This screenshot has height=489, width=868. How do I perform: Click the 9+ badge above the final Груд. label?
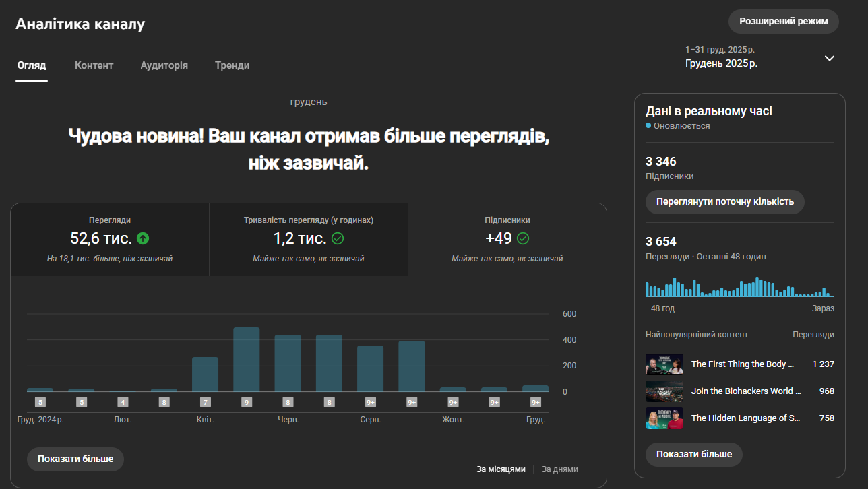[x=536, y=402]
